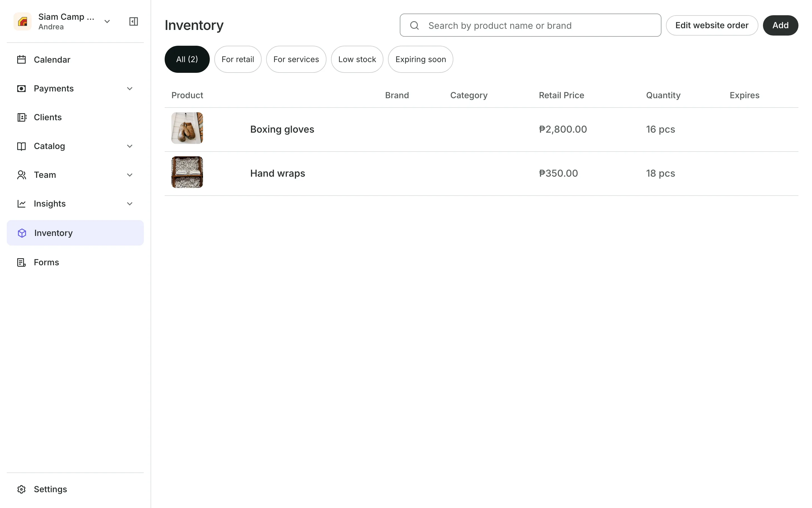Click the Catalog book icon
Screen dimensions: 812x508
21,146
